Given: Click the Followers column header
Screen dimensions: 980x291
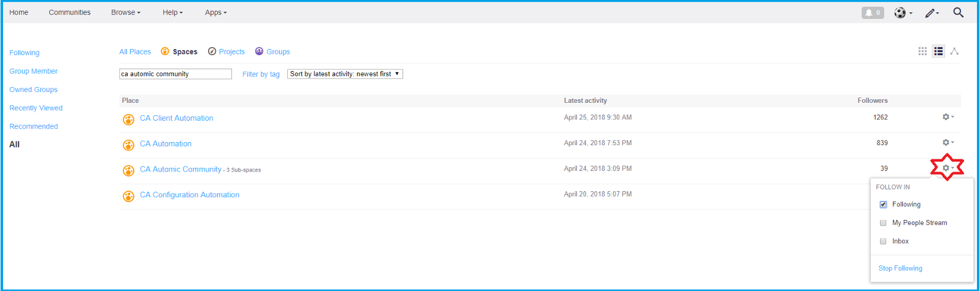Looking at the screenshot, I should [873, 100].
